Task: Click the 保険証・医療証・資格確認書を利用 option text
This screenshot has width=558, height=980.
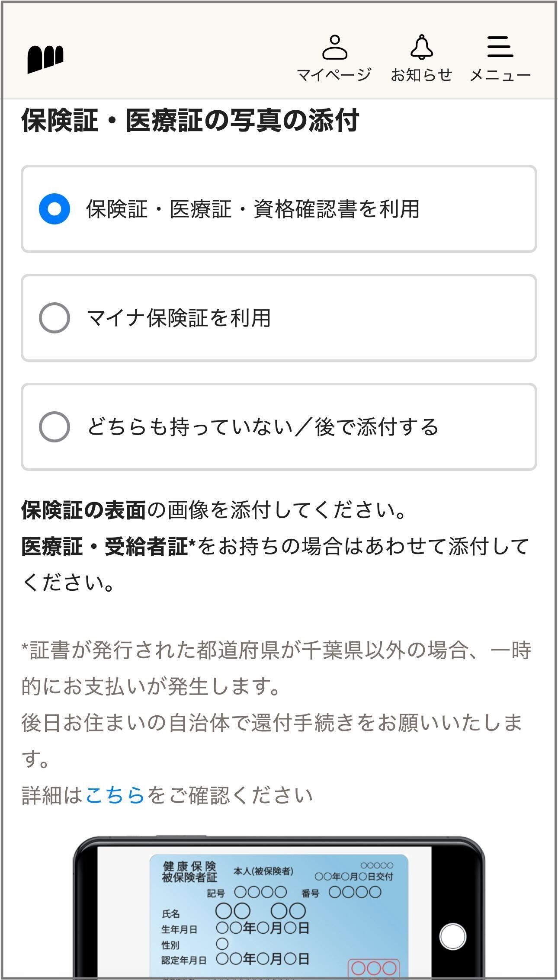Action: click(253, 209)
